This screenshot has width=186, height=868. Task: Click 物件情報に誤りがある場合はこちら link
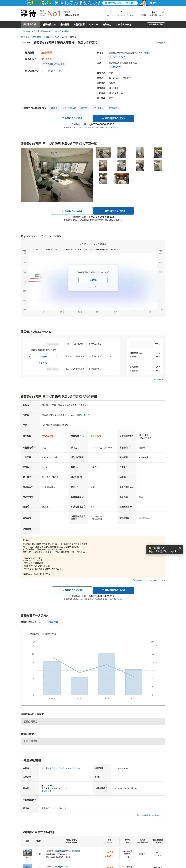[x=149, y=581]
